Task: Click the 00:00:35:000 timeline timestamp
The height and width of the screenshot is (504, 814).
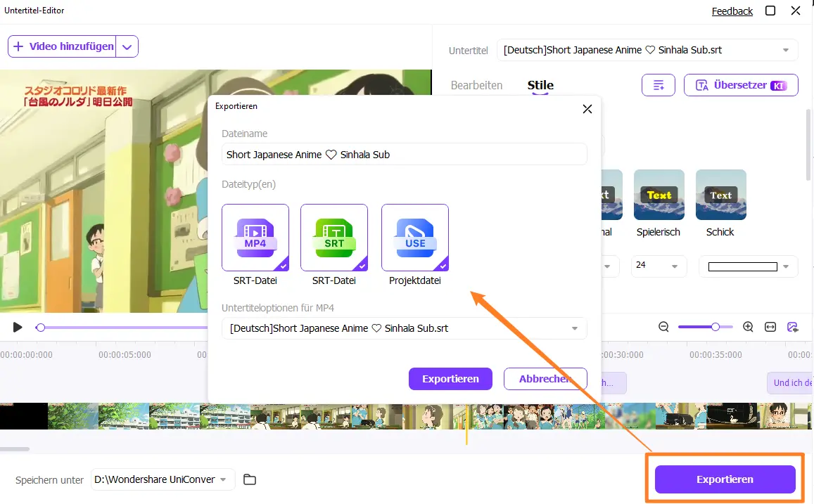Action: (x=716, y=355)
